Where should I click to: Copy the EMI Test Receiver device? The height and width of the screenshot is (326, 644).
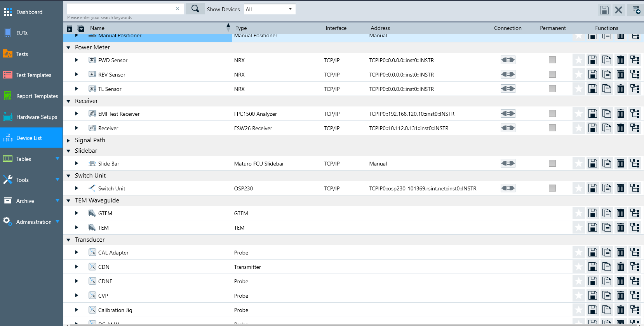coord(606,113)
